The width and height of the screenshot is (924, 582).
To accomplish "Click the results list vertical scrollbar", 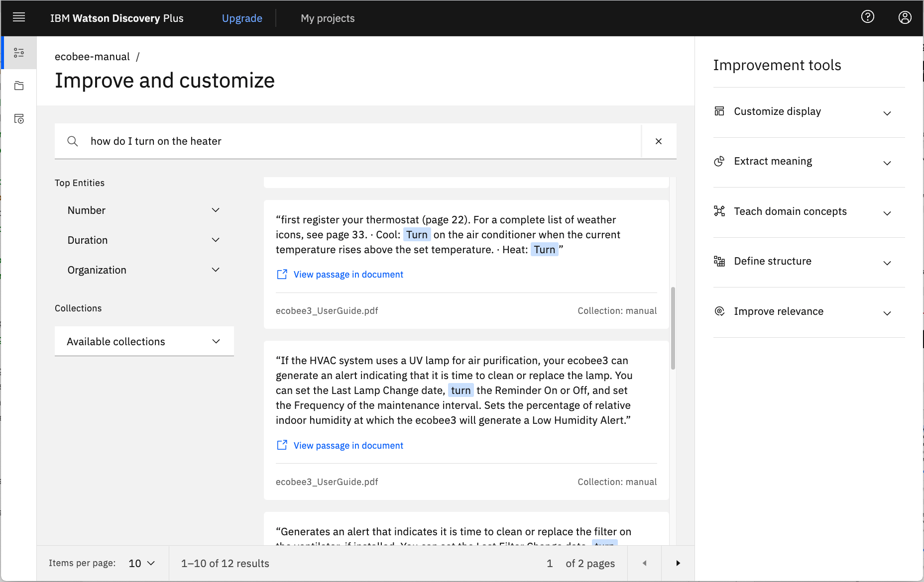I will coord(673,328).
